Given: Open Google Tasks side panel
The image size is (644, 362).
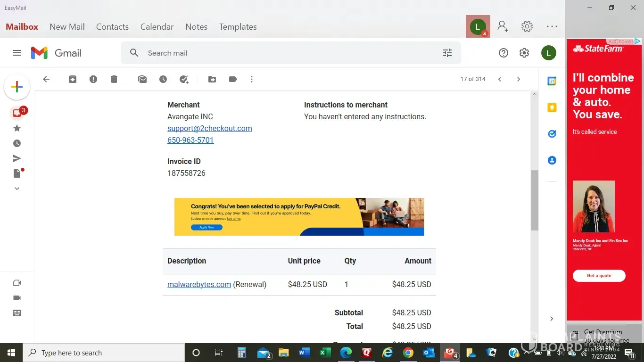Looking at the screenshot, I should pos(552,134).
